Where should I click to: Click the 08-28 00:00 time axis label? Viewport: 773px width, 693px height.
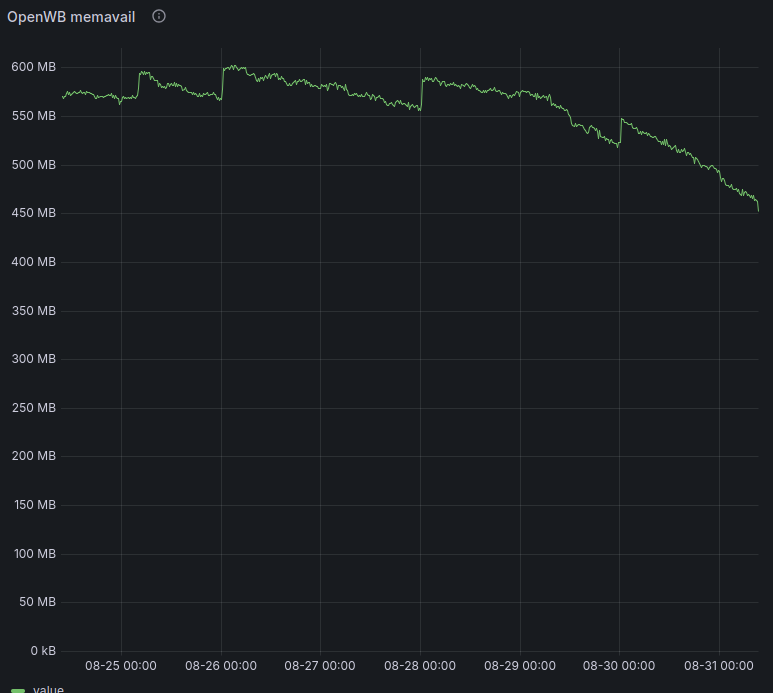coord(420,666)
